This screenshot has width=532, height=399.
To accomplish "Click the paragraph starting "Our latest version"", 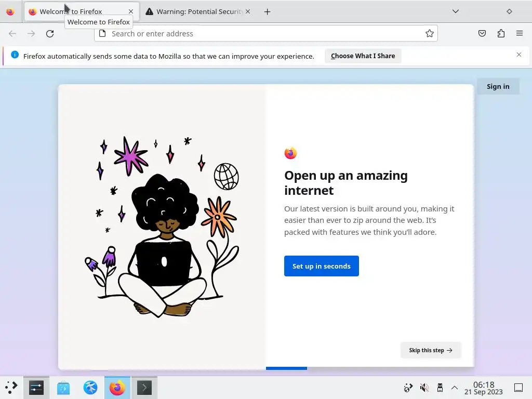I will 369,220.
